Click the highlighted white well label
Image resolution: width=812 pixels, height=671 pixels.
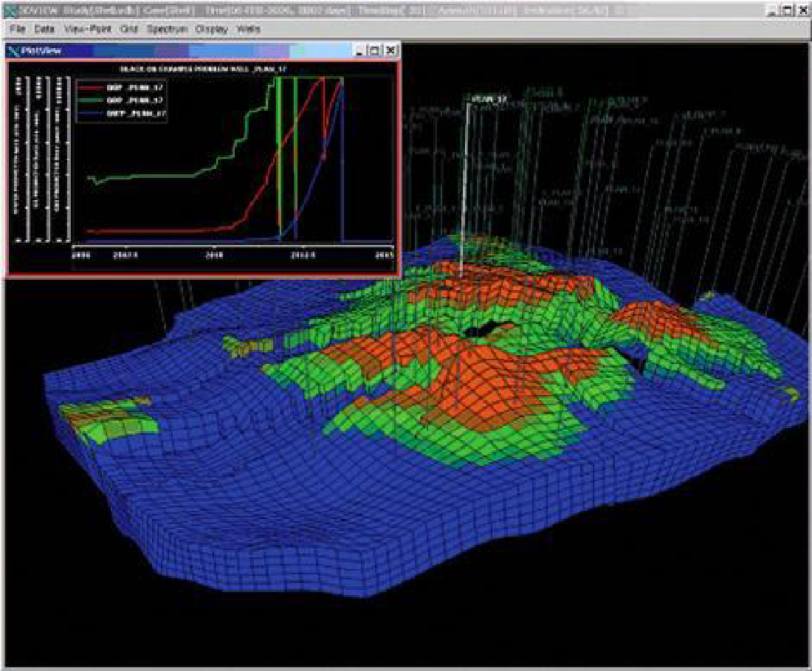click(x=489, y=98)
